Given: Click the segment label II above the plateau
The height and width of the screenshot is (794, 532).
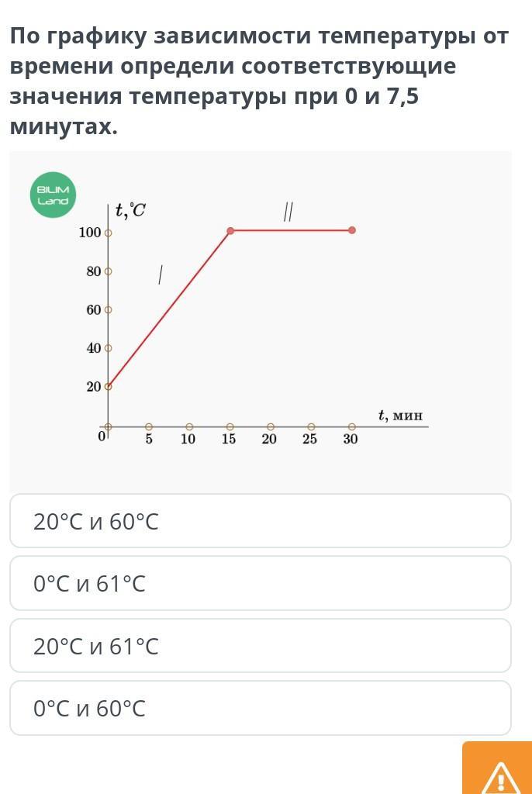Looking at the screenshot, I should click(288, 212).
